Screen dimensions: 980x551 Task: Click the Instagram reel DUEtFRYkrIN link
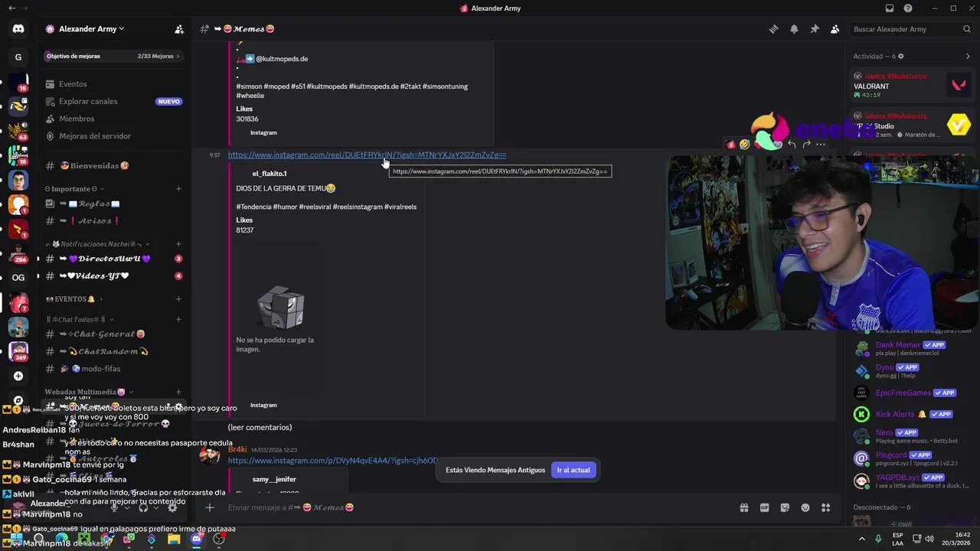pyautogui.click(x=367, y=155)
